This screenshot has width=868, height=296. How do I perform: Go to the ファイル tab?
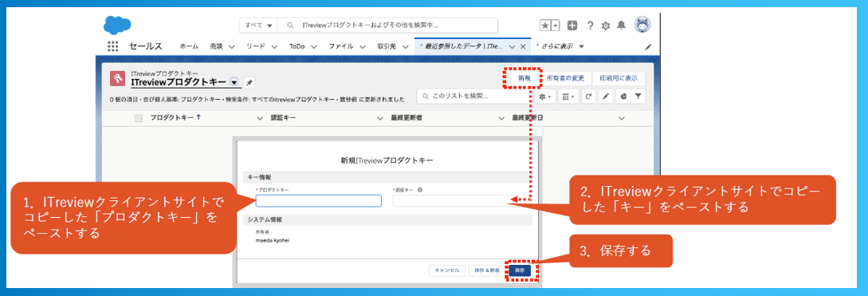click(341, 46)
